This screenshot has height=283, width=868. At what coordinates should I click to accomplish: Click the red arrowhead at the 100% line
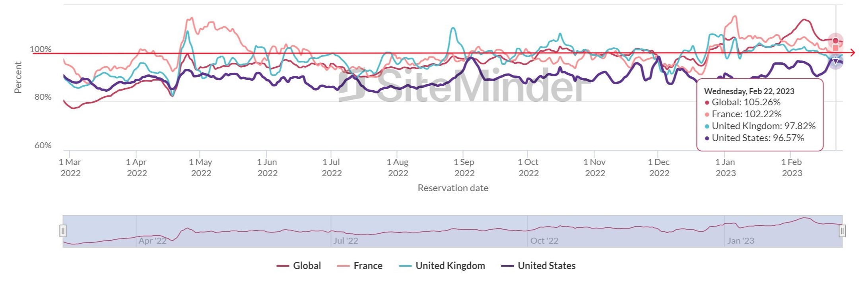tap(852, 52)
